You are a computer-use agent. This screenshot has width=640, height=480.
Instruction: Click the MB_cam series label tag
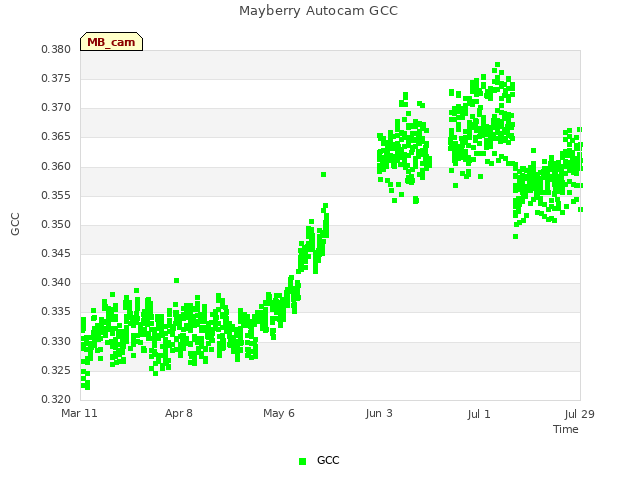111,42
